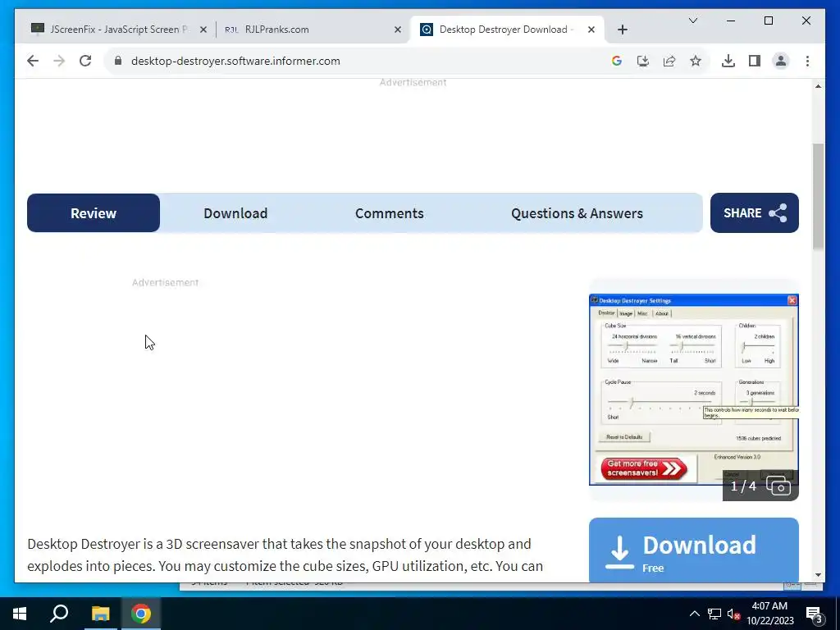This screenshot has height=630, width=840.
Task: Click the vertical scrollbar thumb
Action: point(818,196)
